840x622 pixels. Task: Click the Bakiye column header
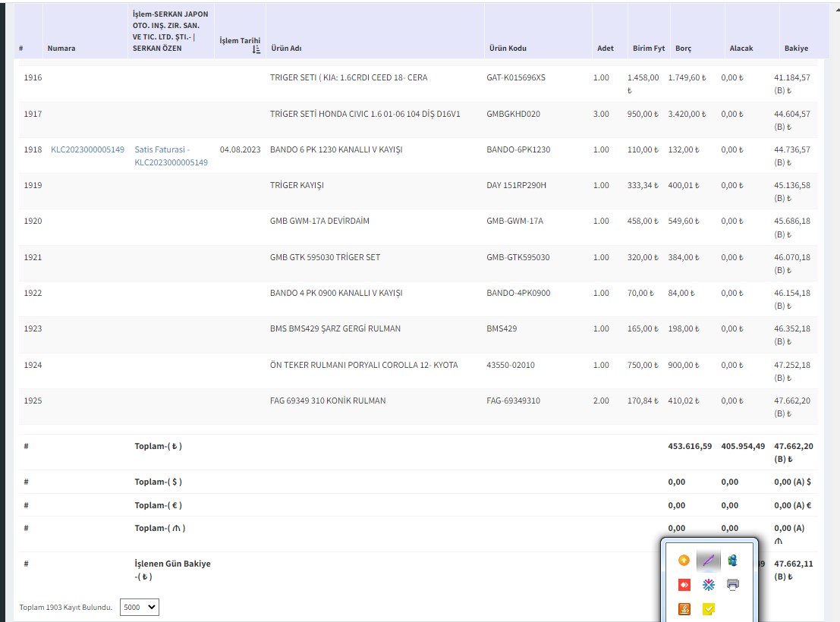click(796, 49)
